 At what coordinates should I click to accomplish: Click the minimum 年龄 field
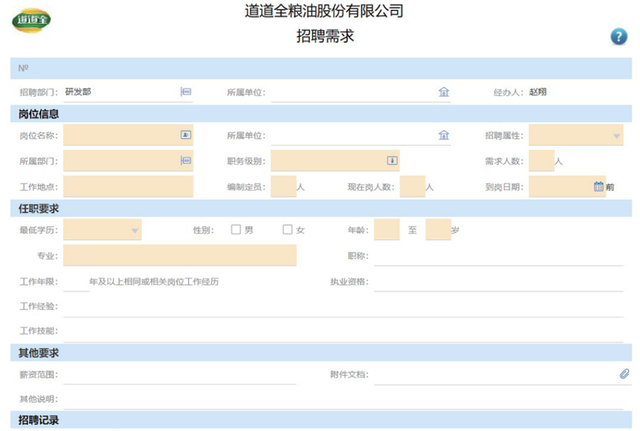(387, 229)
